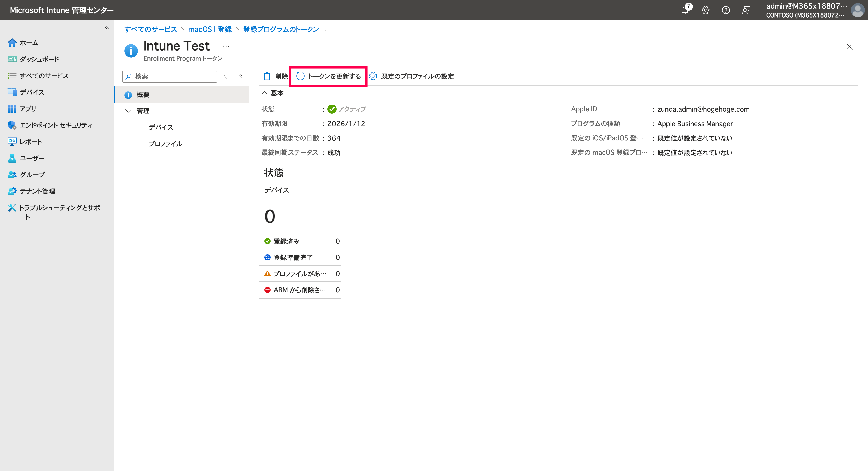Click ABM から削除さ… row
868x471 pixels.
click(x=300, y=290)
